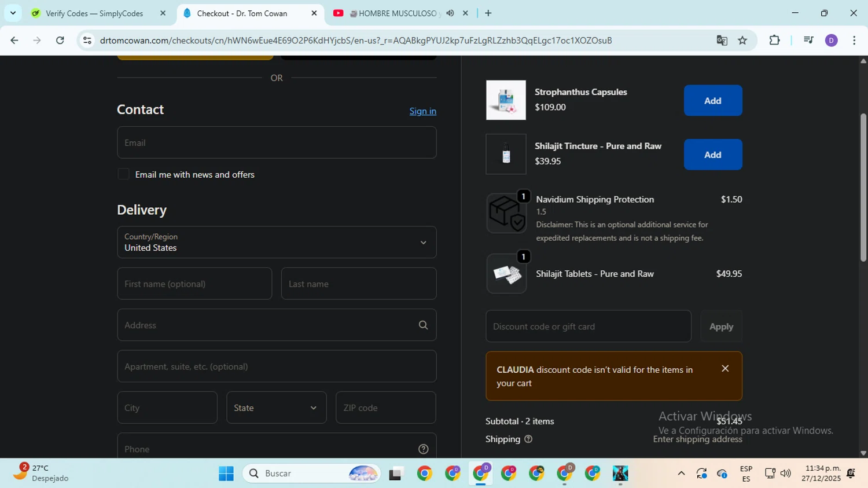Click the forward navigation arrow
The image size is (868, 488).
pyautogui.click(x=37, y=40)
